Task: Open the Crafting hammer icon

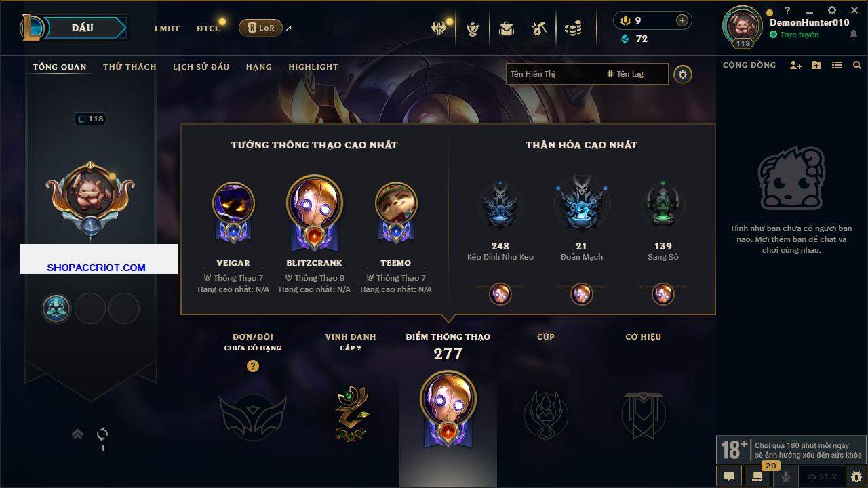Action: click(539, 28)
